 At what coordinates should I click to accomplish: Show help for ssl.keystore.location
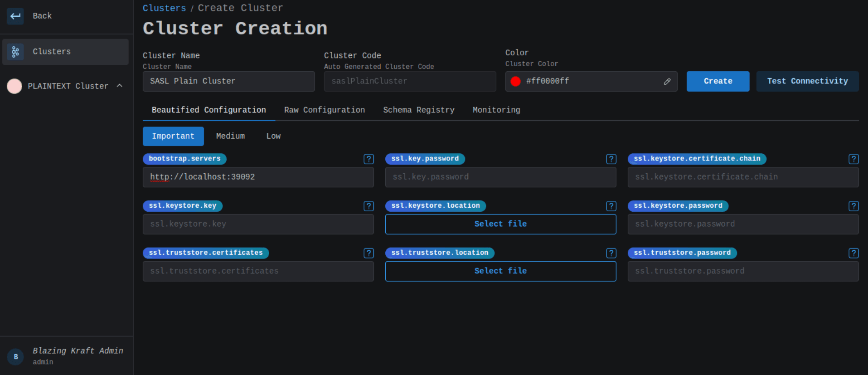(611, 206)
